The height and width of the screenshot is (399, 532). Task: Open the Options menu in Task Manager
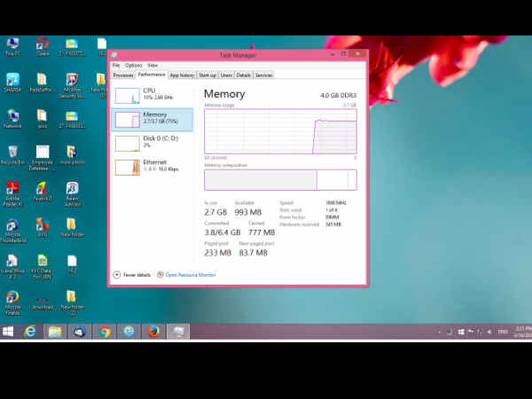click(x=133, y=65)
